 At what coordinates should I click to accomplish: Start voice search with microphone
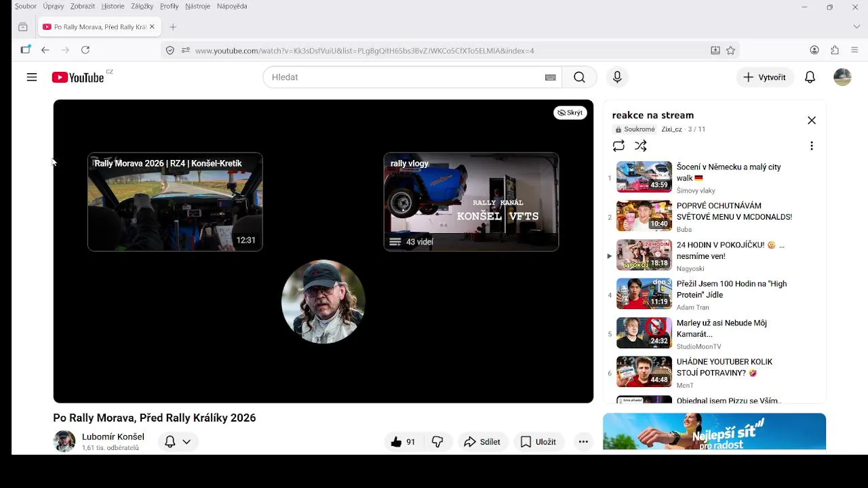617,77
